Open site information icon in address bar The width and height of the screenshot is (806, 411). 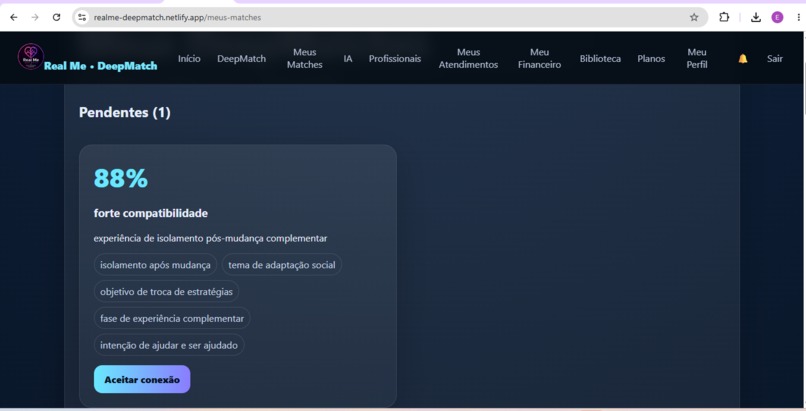pyautogui.click(x=82, y=17)
